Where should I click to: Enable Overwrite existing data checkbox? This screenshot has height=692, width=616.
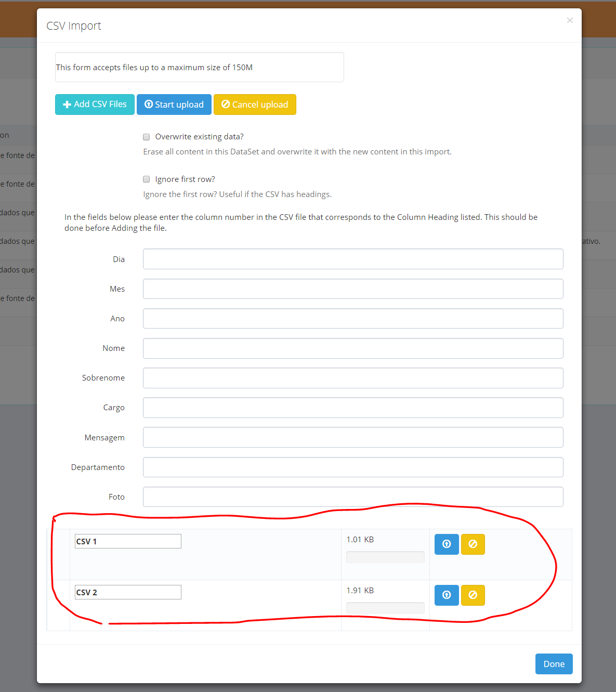point(147,137)
